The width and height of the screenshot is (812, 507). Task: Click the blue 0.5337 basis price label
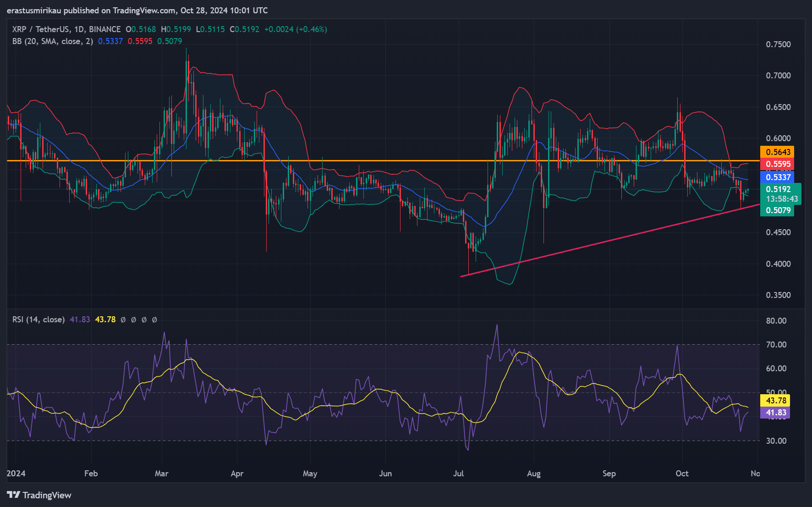pos(778,177)
